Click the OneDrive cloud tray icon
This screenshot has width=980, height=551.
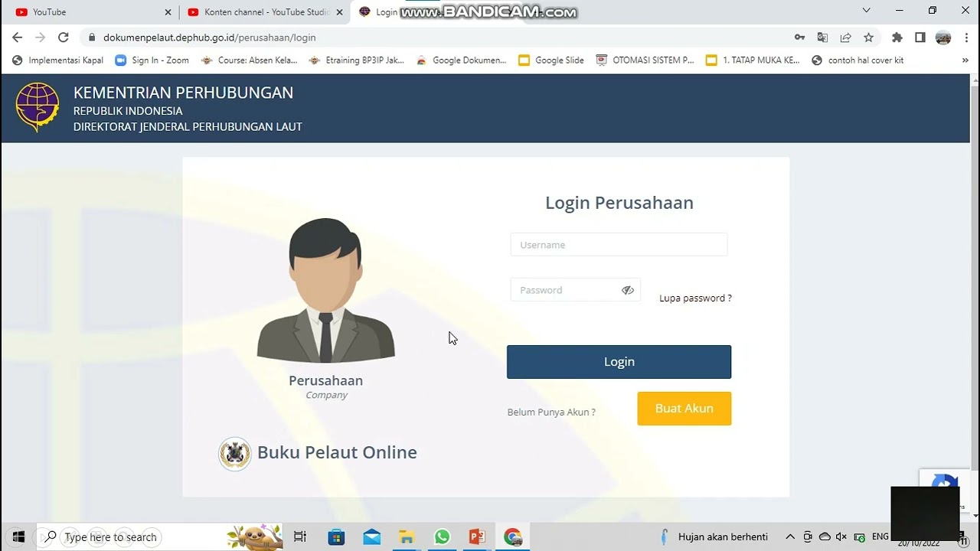point(825,536)
